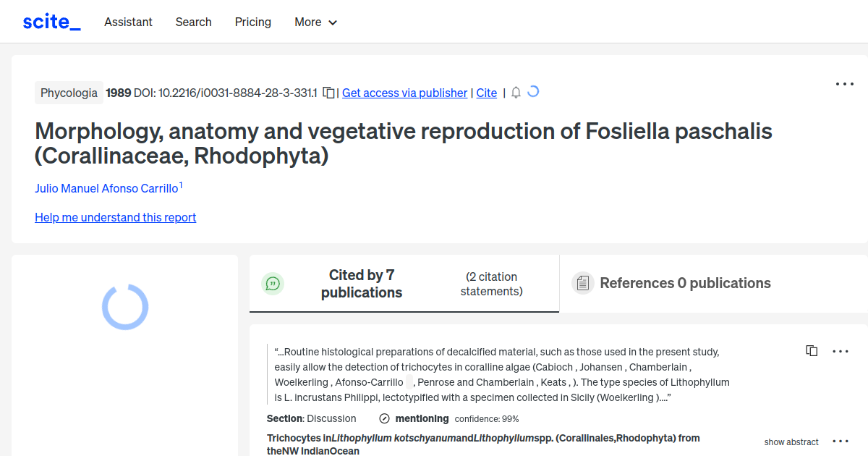Open notifications via the bell icon
Viewport: 868px width, 456px height.
515,93
